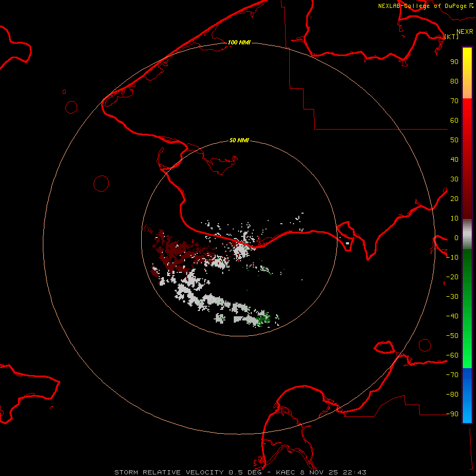
Task: Click the "NEXLAB-College of DuPage" header text
Action: point(422,6)
